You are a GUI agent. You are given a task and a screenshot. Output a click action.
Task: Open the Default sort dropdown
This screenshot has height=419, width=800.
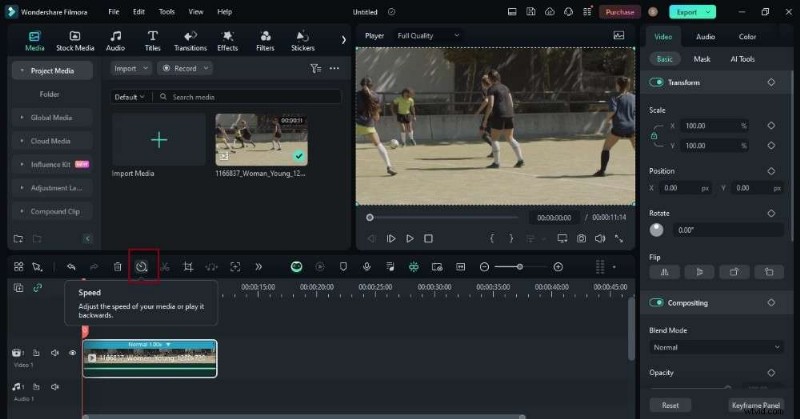(129, 97)
